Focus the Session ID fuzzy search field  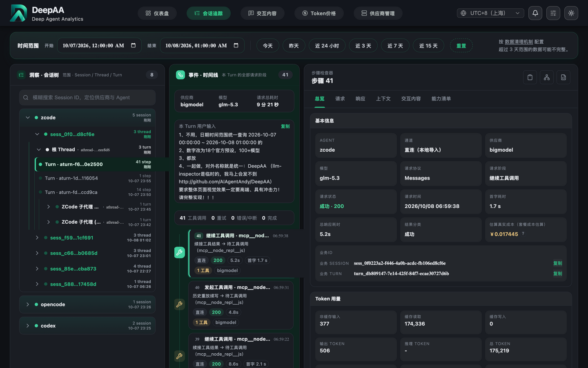87,98
